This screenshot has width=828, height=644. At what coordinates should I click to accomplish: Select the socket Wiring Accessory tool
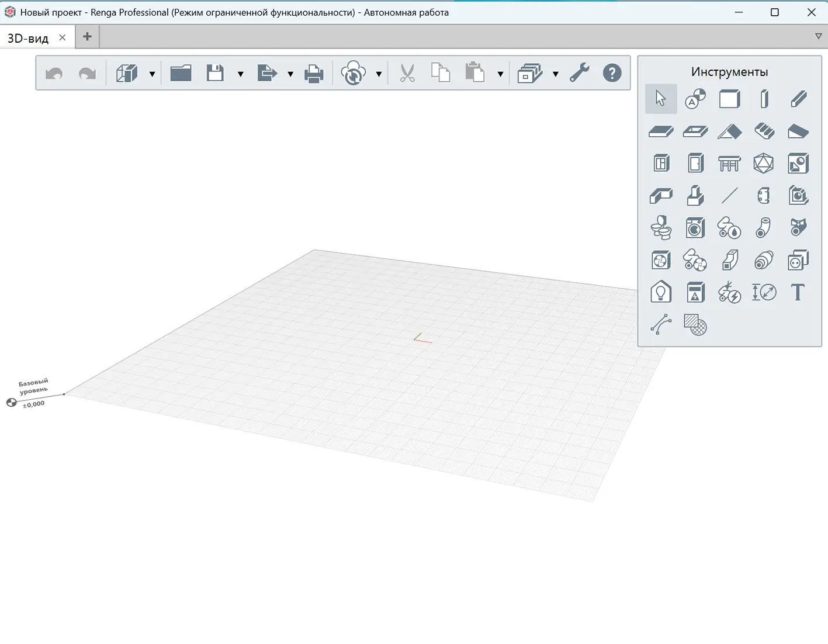click(x=798, y=260)
